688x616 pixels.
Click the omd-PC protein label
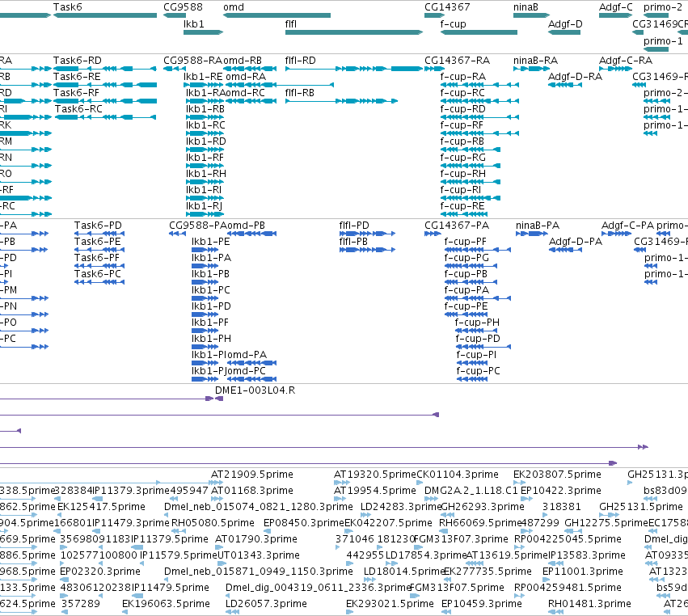pyautogui.click(x=247, y=371)
